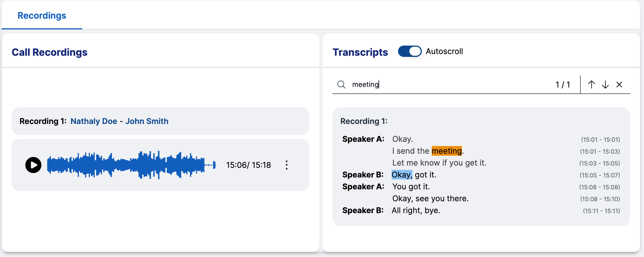The height and width of the screenshot is (257, 644).
Task: Click the 15:06/ 15:18 playback time
Action: pos(248,165)
